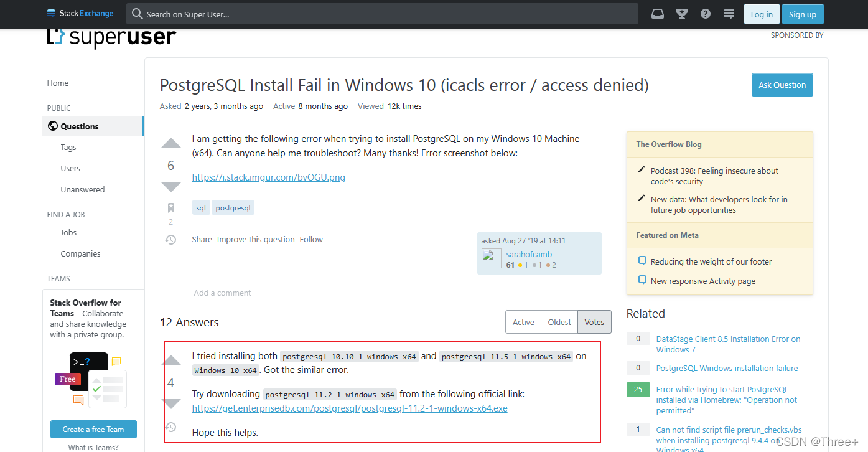
Task: Open help using the question mark icon
Action: click(705, 14)
